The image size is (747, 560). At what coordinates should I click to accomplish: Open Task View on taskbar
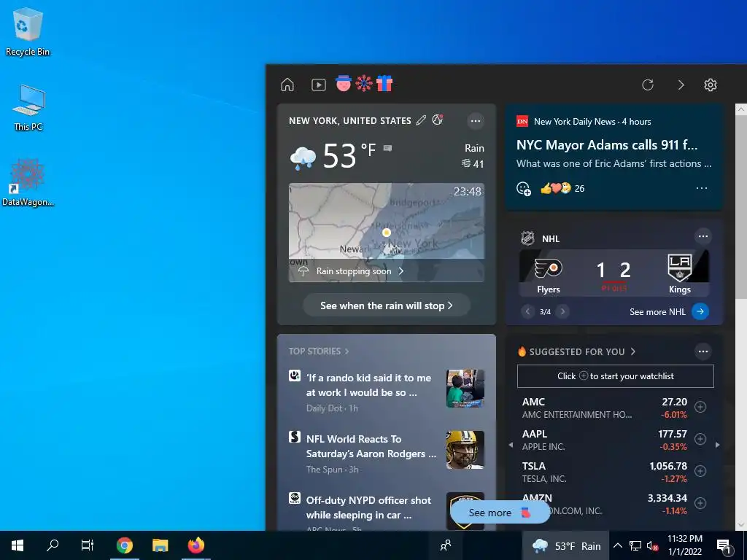pyautogui.click(x=88, y=545)
